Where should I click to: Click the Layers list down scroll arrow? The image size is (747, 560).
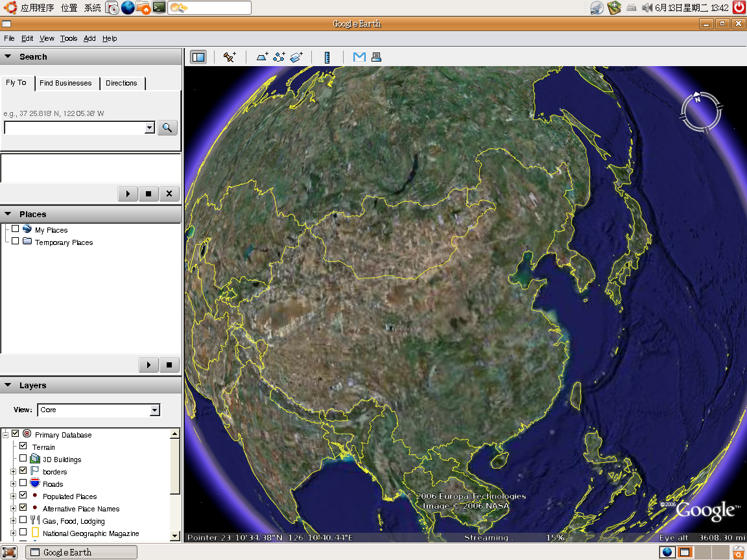tap(175, 536)
